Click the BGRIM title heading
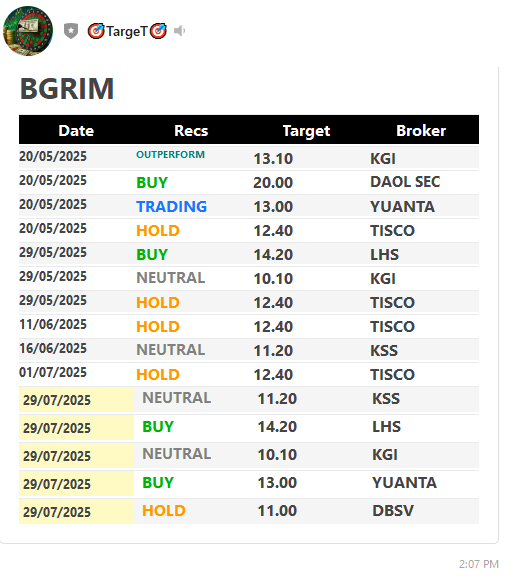Image resolution: width=509 pixels, height=577 pixels. pyautogui.click(x=67, y=89)
